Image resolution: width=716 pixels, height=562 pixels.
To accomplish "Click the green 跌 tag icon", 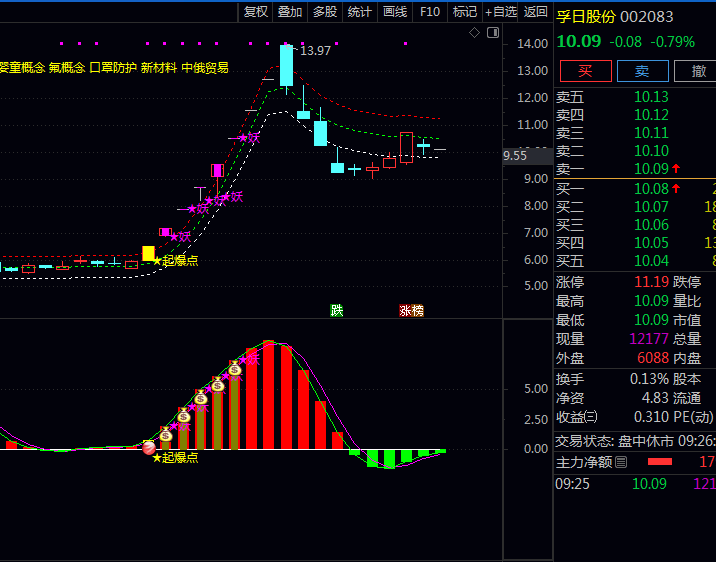I will (x=337, y=310).
